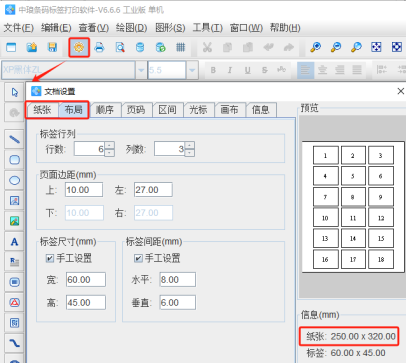
Task: Select the line drawing tool
Action: tap(14, 139)
